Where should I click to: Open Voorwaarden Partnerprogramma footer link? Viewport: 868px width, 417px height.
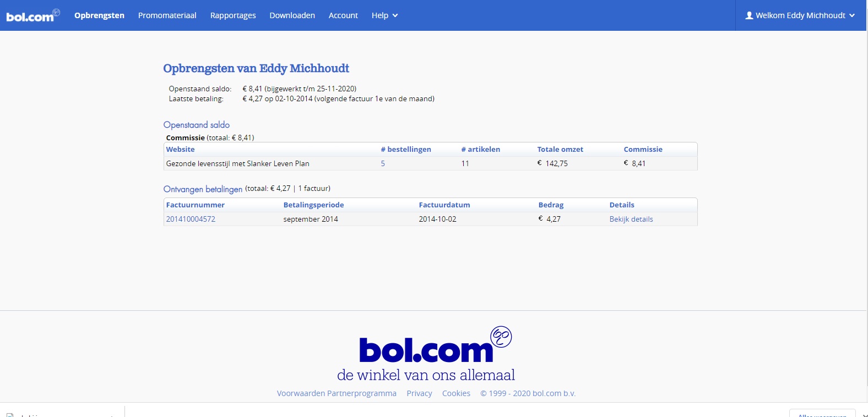337,393
